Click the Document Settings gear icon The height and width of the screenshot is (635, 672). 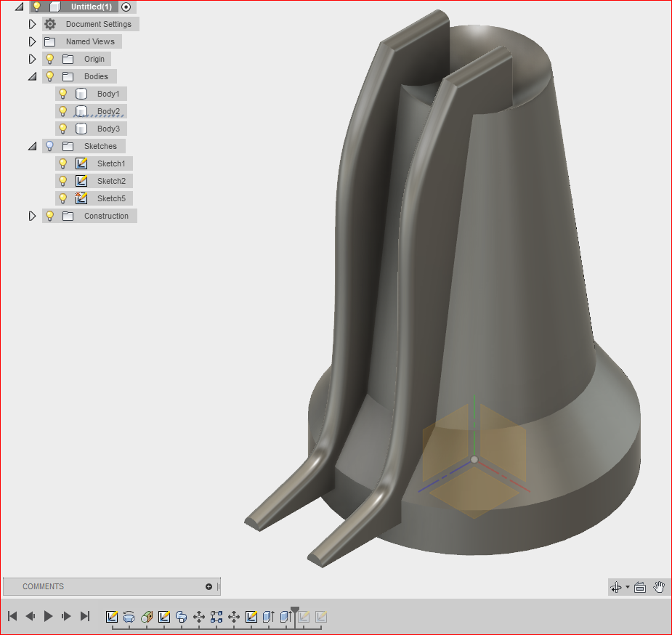tap(50, 24)
